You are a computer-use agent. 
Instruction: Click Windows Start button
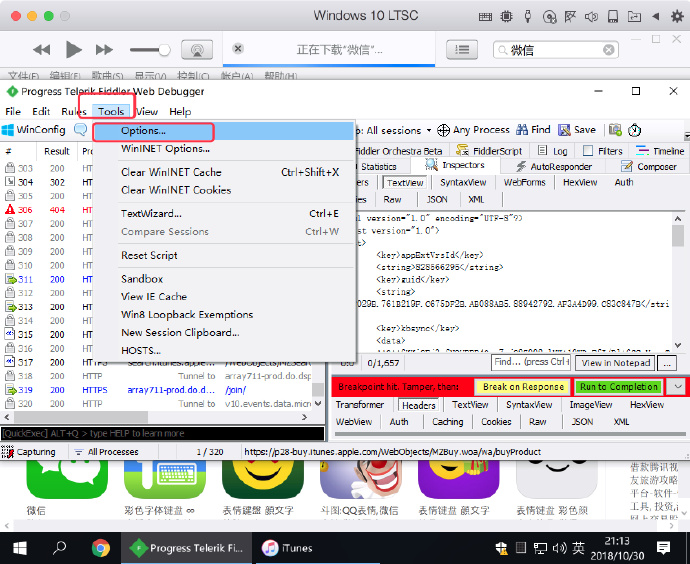[x=20, y=548]
